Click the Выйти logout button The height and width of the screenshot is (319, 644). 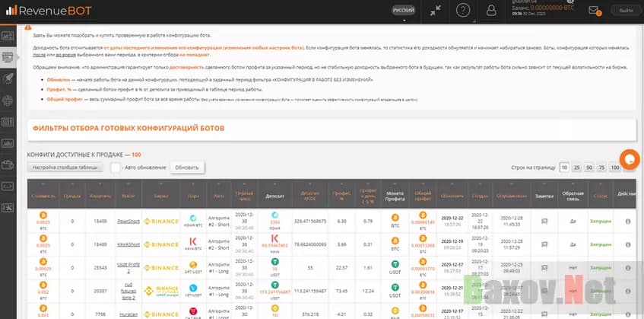click(x=626, y=11)
